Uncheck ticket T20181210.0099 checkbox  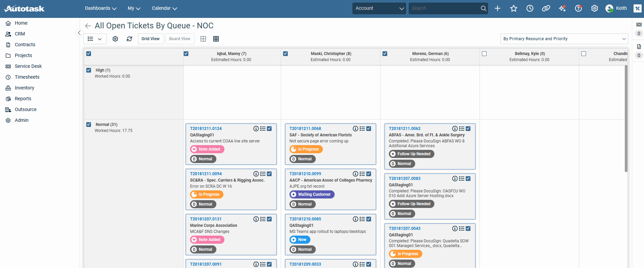(x=369, y=174)
